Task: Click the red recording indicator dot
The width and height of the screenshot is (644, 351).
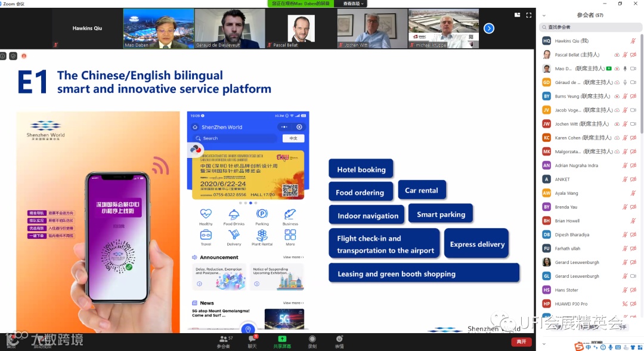Action: [24, 56]
